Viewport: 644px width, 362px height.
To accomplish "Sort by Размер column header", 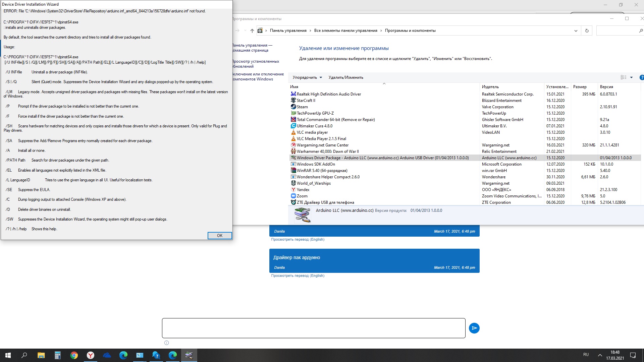I will pos(584,87).
